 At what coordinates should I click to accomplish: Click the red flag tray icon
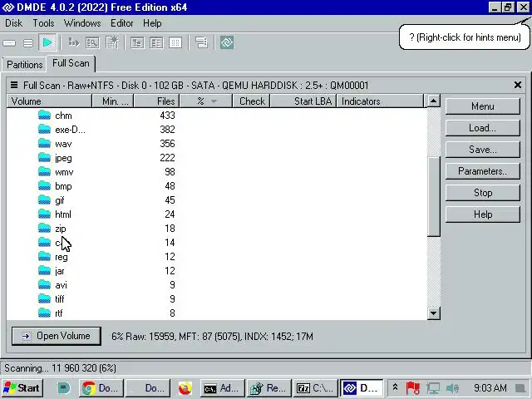(412, 388)
